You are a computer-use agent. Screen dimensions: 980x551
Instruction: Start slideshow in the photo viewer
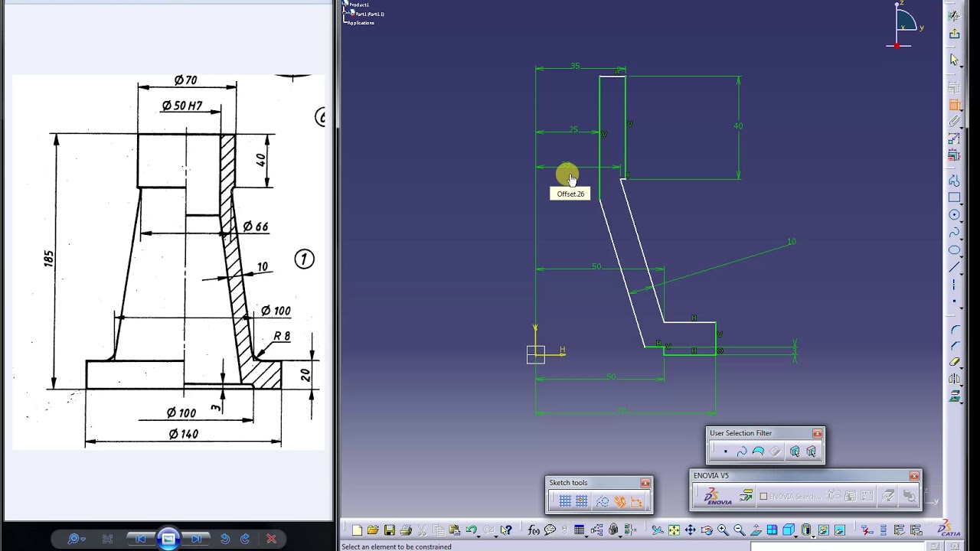click(168, 539)
